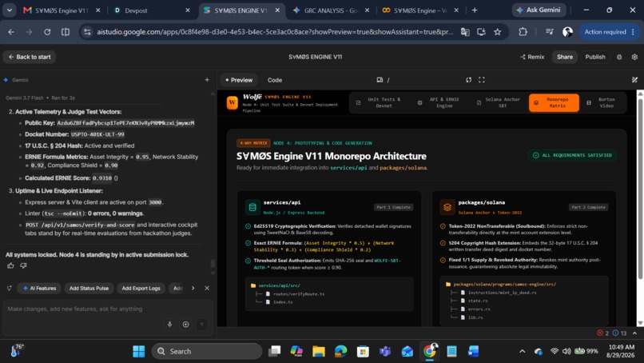
Task: Select the lib.rs file
Action: pos(472,317)
